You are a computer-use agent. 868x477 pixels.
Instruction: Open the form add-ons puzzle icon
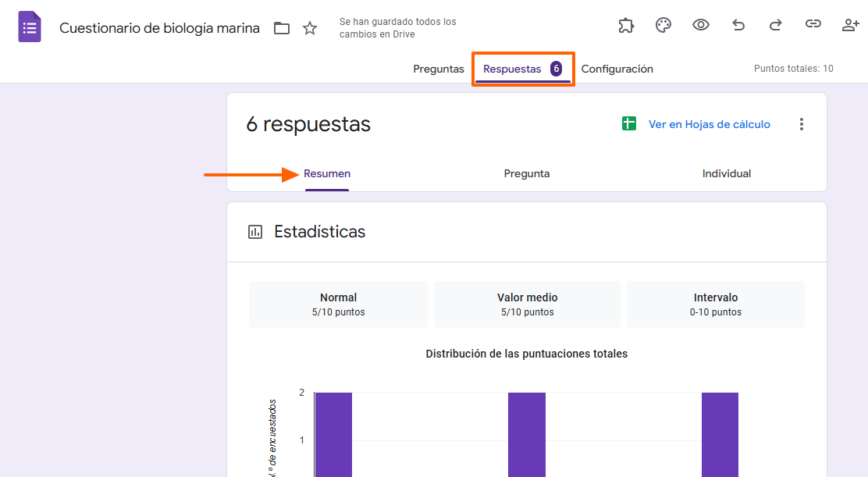(x=625, y=25)
